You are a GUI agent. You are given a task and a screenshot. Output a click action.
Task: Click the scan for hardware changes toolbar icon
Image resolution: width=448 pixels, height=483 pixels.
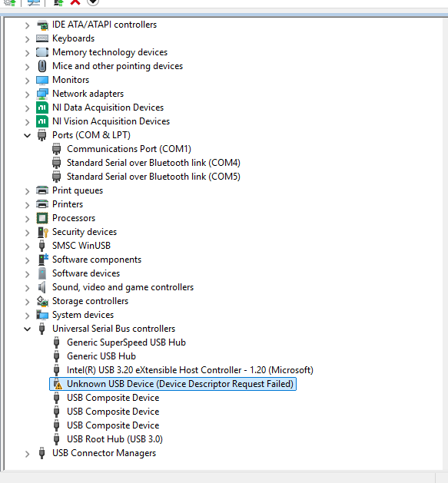(34, 2)
